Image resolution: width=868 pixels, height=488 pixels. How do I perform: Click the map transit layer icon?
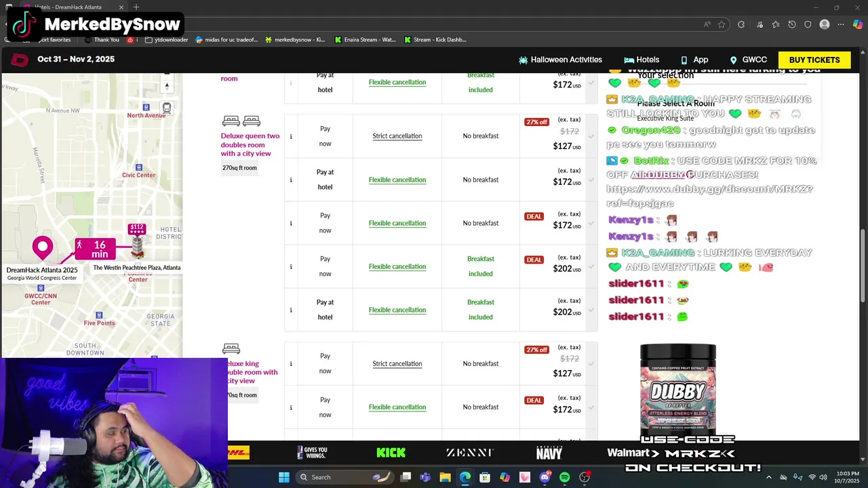pyautogui.click(x=167, y=108)
